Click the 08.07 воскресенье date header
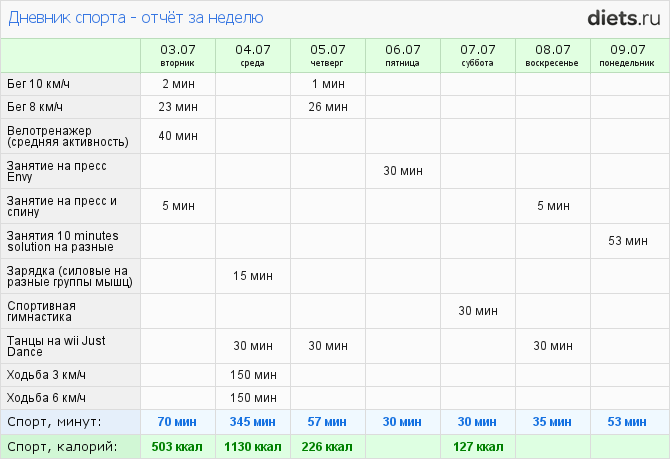 (552, 54)
